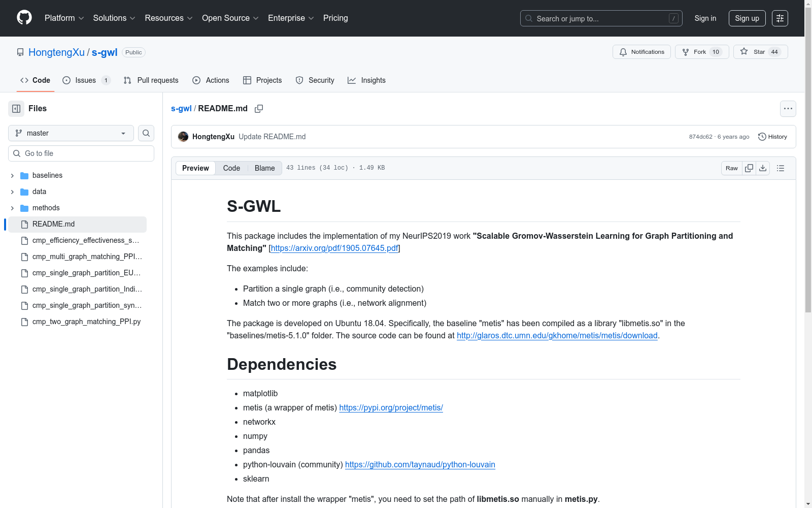Open the GitHub homepage logo
Image resolution: width=812 pixels, height=508 pixels.
pos(24,18)
